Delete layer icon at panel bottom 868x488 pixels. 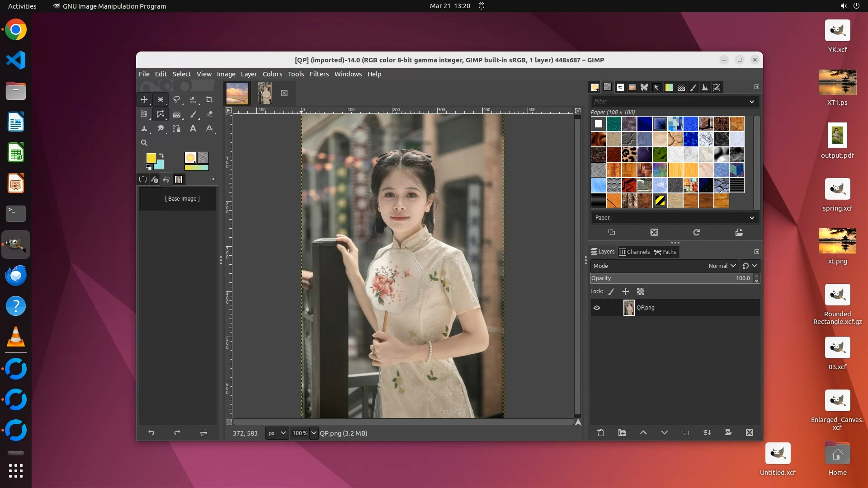point(750,432)
